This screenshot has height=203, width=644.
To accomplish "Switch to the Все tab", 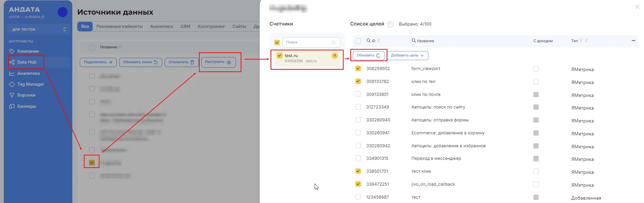I will click(x=85, y=27).
